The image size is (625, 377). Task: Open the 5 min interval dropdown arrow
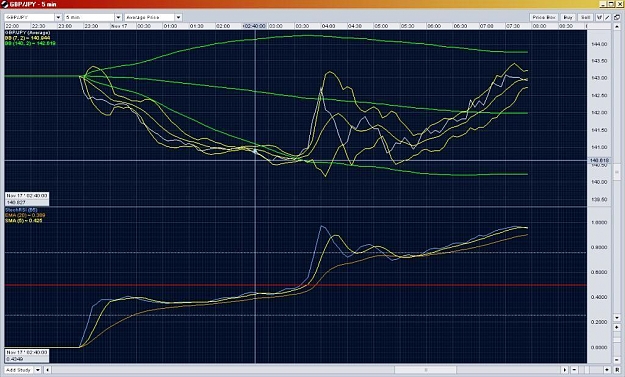118,17
